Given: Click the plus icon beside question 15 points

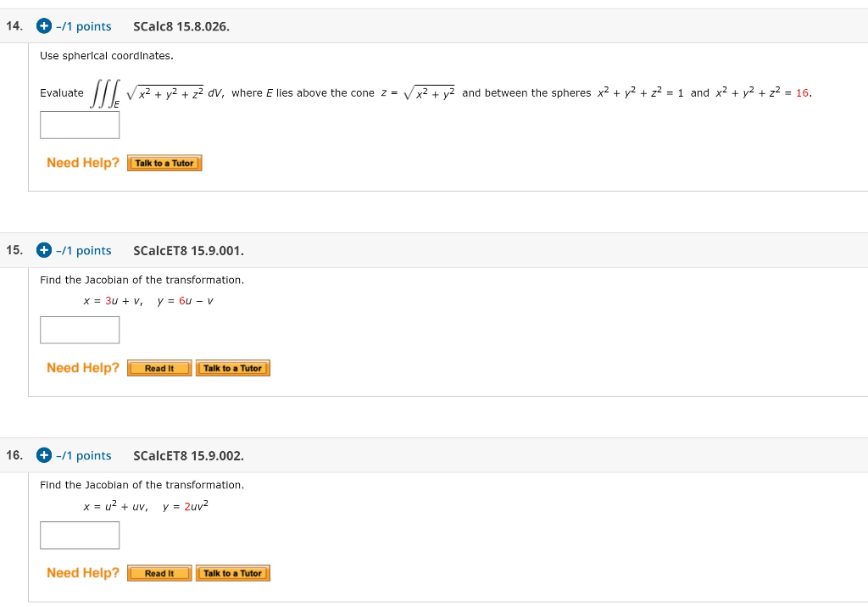Looking at the screenshot, I should (42, 250).
